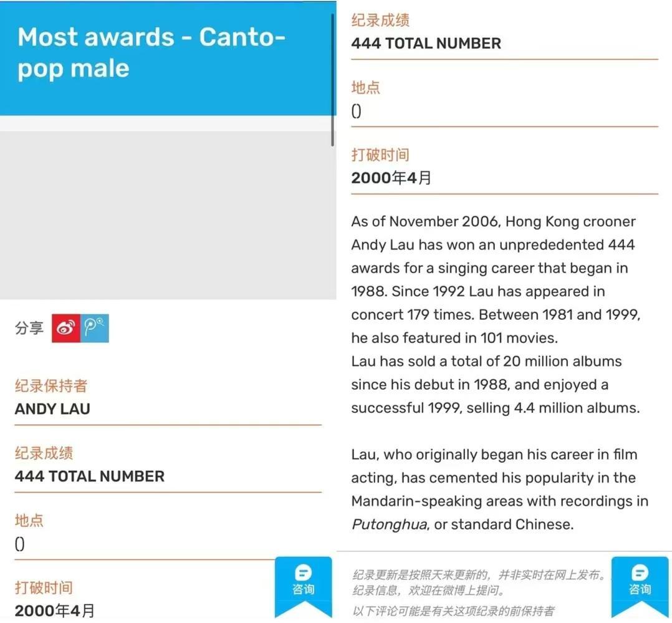
Task: Share record via red Sina Weibo icon
Action: [x=65, y=328]
